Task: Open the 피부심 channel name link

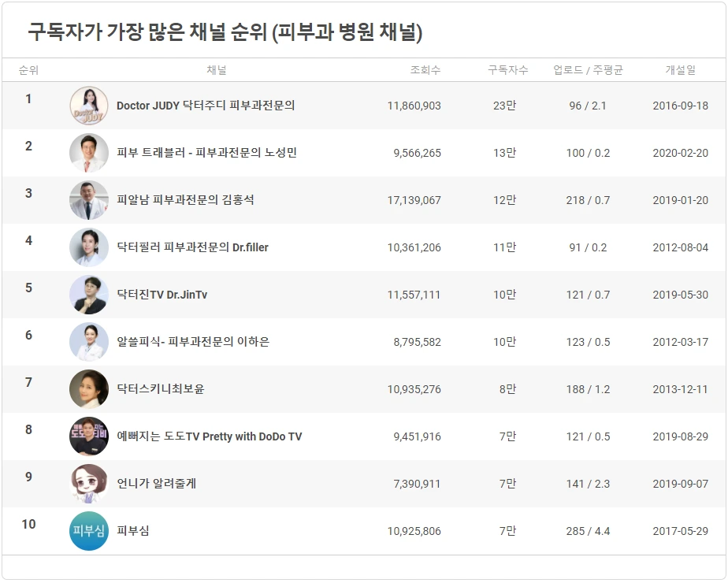Action: pyautogui.click(x=133, y=530)
